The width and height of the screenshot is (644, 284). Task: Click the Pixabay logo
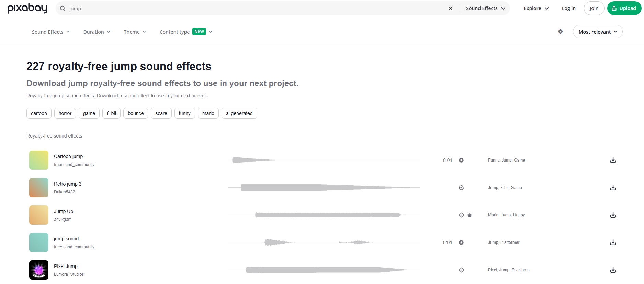[27, 8]
